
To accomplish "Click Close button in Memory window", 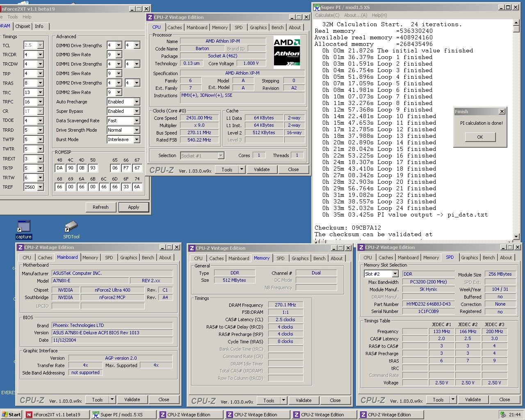I will [x=335, y=400].
